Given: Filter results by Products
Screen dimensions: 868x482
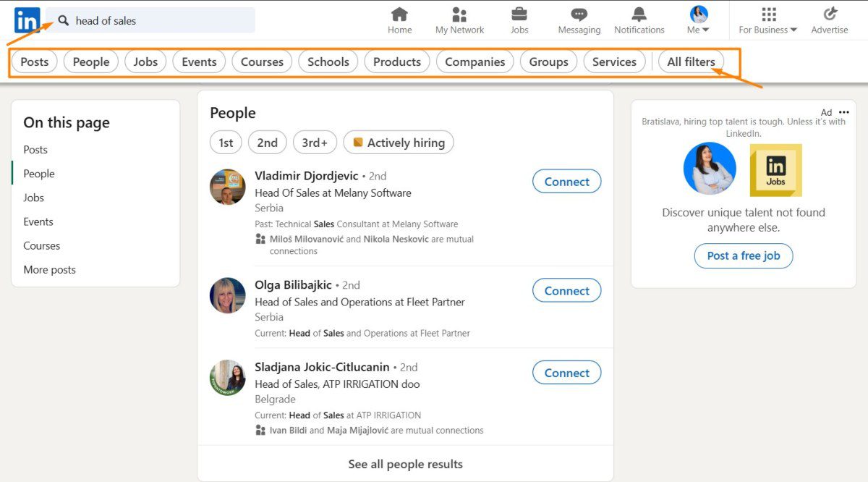Looking at the screenshot, I should (x=397, y=62).
